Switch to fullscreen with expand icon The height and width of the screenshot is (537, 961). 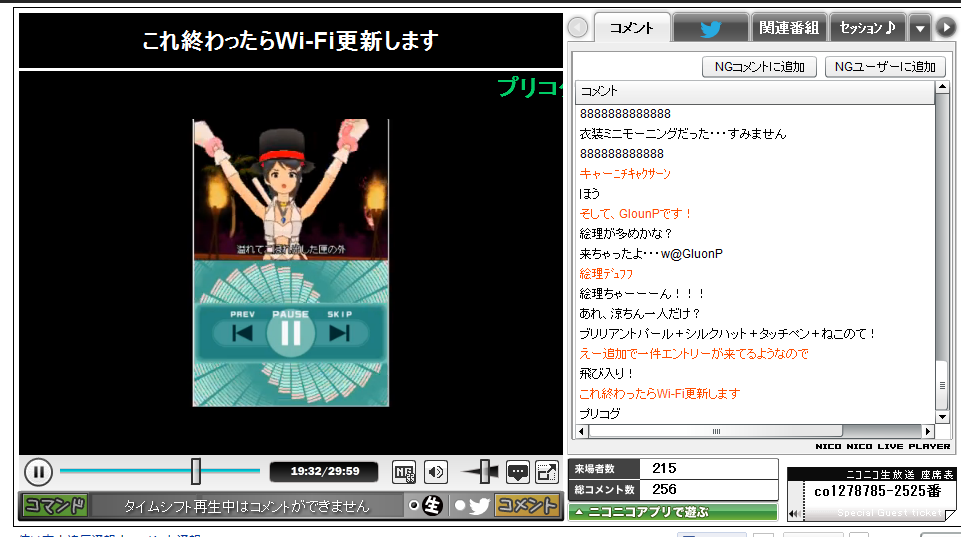click(547, 472)
